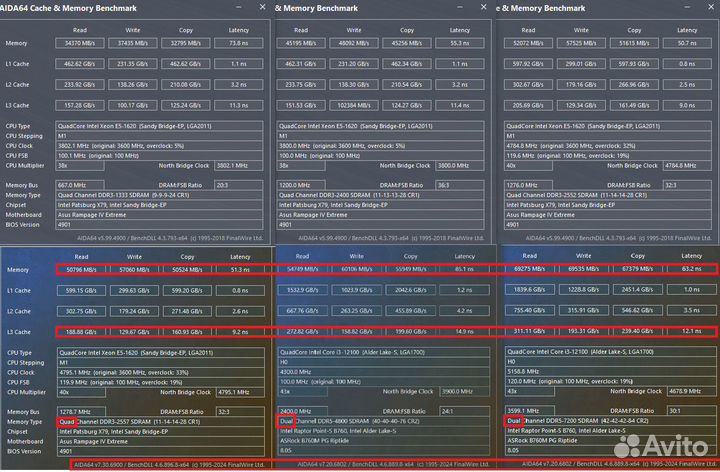The width and height of the screenshot is (720, 472).
Task: Select the DDR3-2557 SDRAM memory type field
Action: point(161,421)
